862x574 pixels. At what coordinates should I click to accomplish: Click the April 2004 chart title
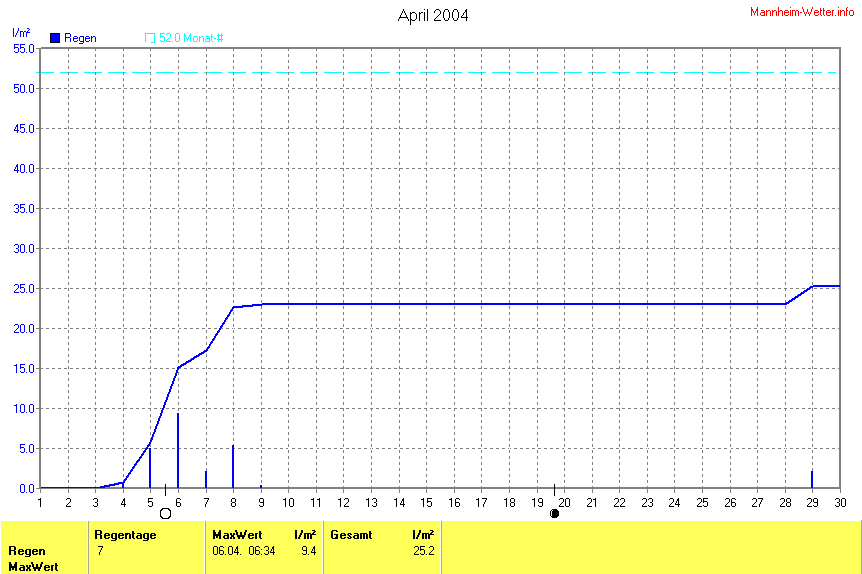coord(432,15)
